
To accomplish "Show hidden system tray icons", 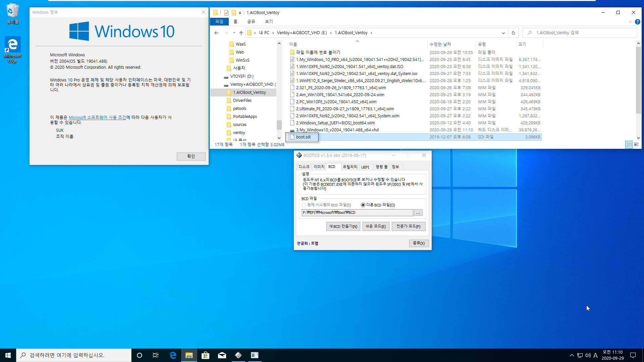I will [x=572, y=355].
